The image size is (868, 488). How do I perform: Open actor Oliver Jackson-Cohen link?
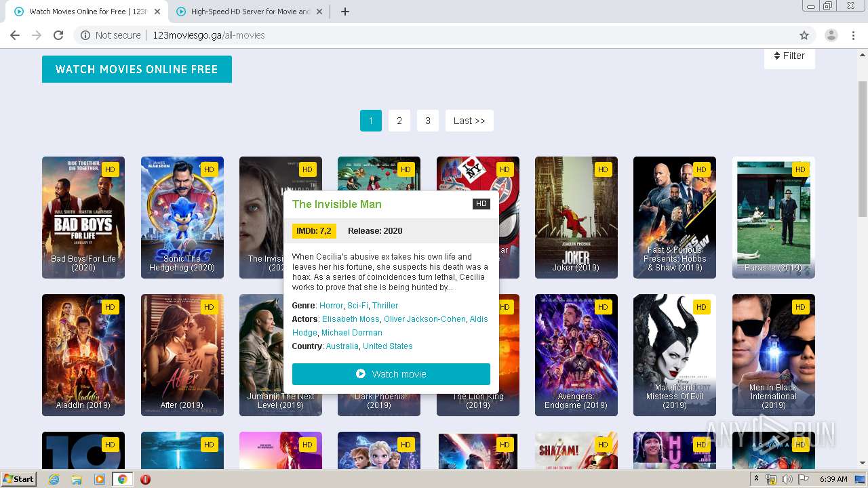point(425,319)
